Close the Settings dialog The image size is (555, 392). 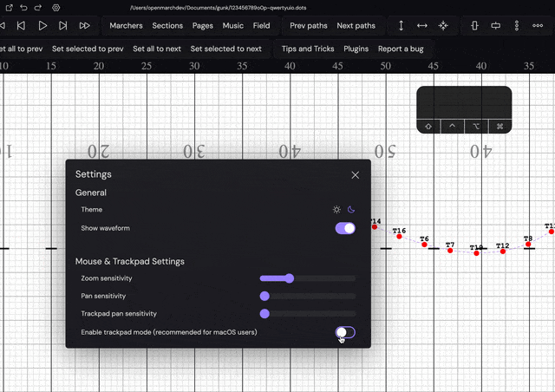click(355, 174)
